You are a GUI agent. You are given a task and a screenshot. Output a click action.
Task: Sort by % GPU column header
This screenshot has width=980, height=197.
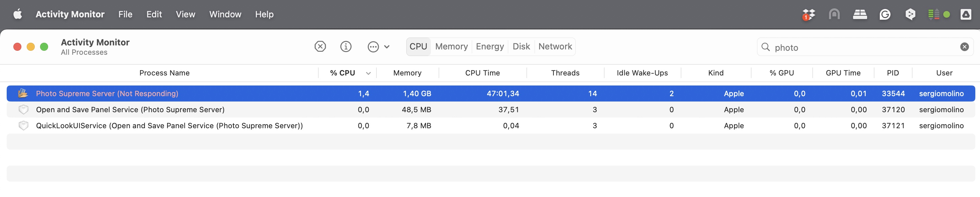(x=782, y=73)
